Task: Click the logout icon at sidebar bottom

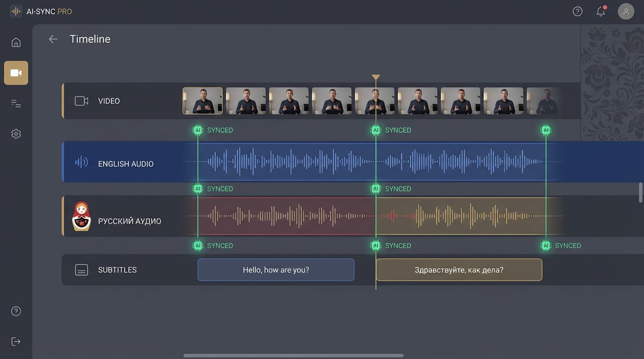Action: click(x=16, y=342)
